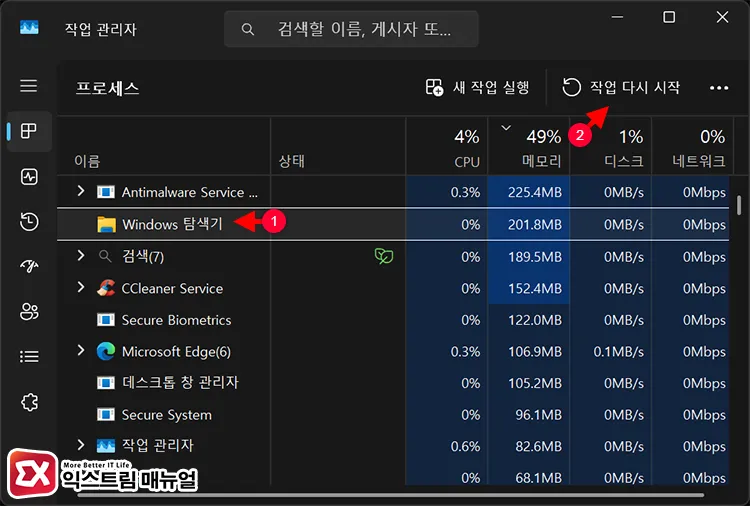Open the Performance tab icon in sidebar
The height and width of the screenshot is (506, 750).
click(29, 176)
